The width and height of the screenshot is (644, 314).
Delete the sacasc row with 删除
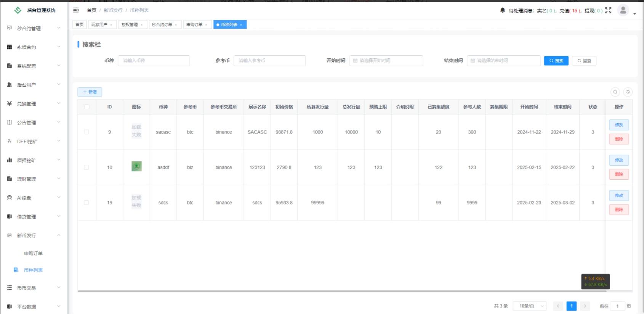tap(618, 139)
